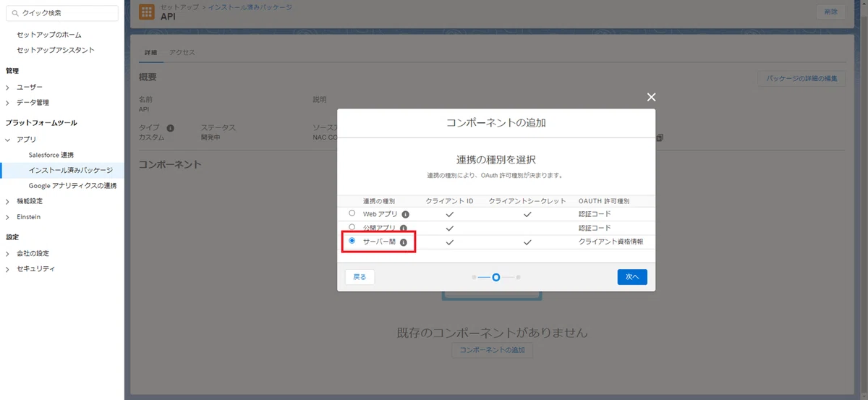Open the info icon beside 公開アプリ
The image size is (868, 400).
tap(403, 228)
